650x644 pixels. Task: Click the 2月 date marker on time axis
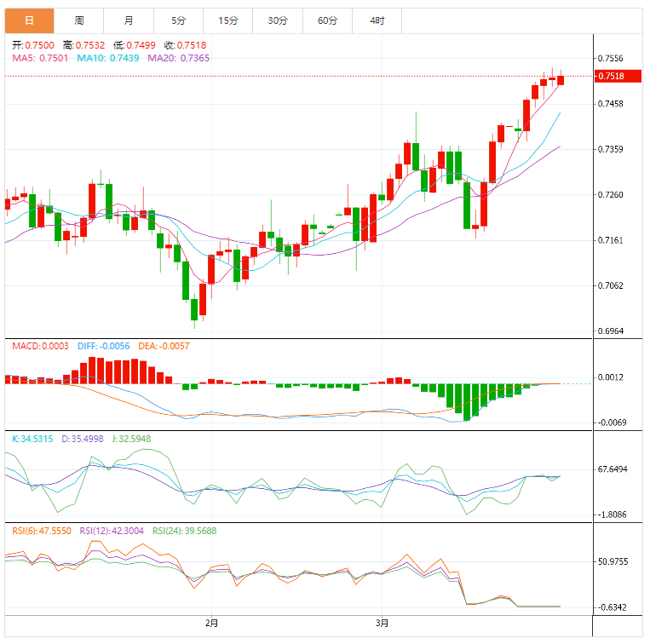point(211,623)
